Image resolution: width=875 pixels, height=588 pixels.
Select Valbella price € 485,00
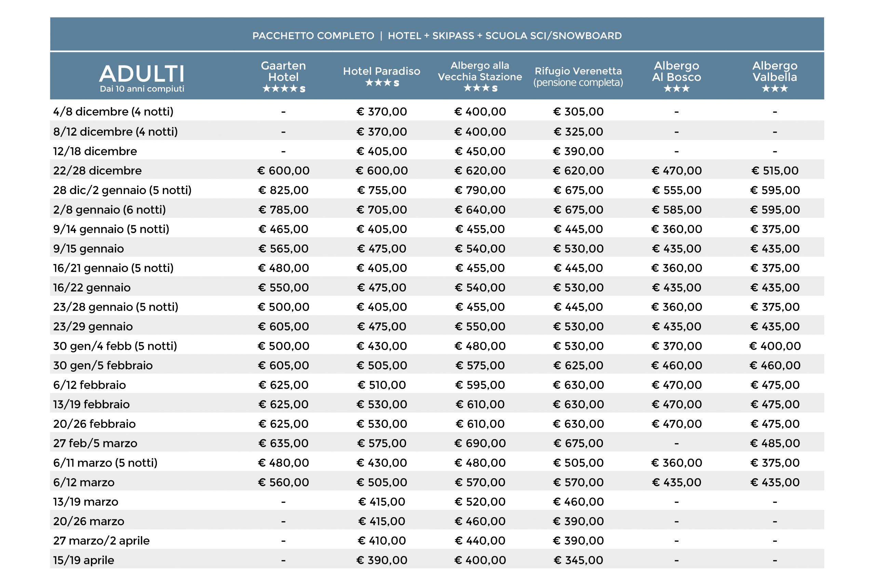click(775, 443)
